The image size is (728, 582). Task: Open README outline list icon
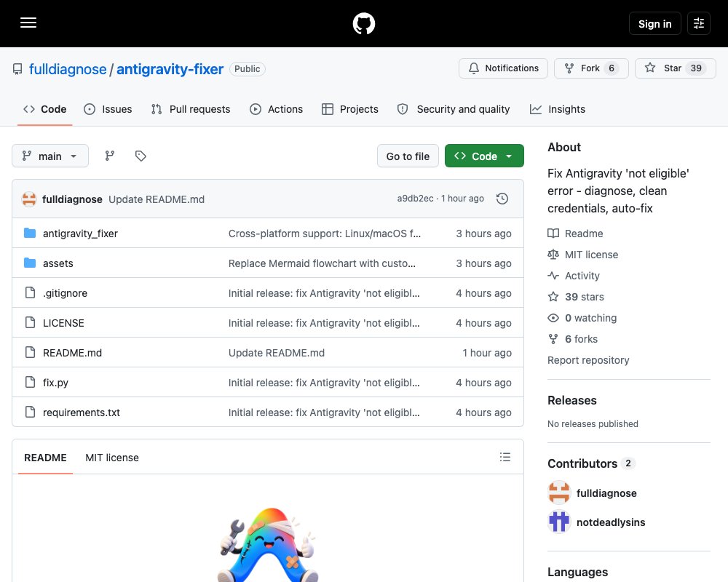505,457
